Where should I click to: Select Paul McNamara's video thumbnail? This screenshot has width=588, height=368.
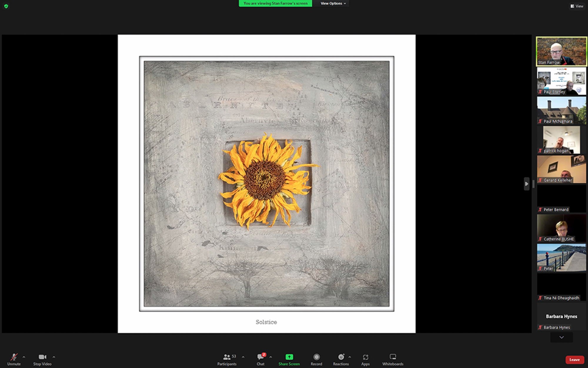[x=561, y=110]
